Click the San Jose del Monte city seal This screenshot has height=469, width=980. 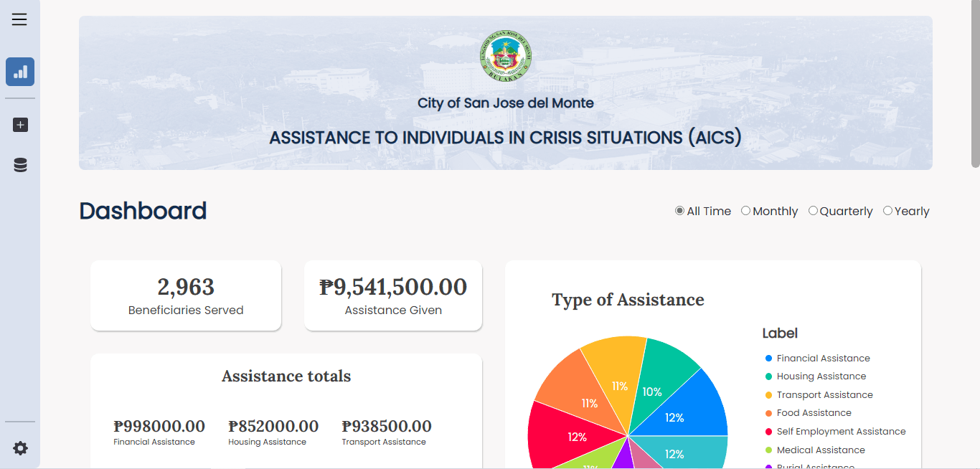pos(506,55)
